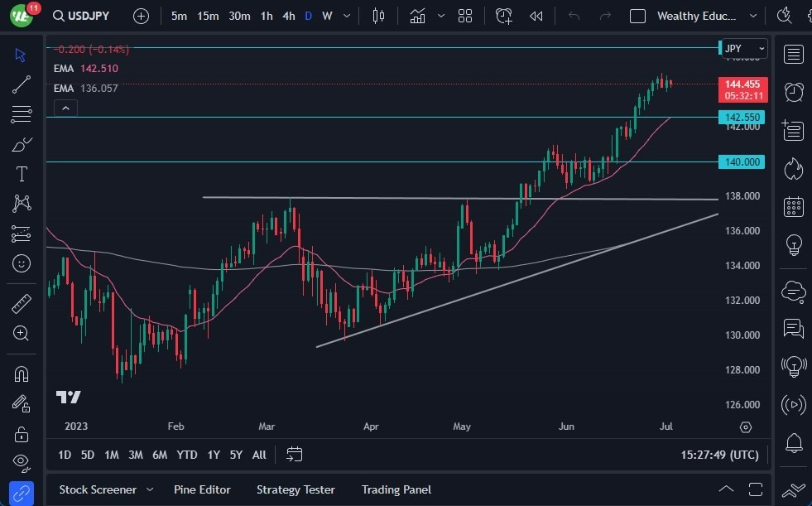Toggle lock all drawing tools
The image size is (812, 506).
(22, 433)
